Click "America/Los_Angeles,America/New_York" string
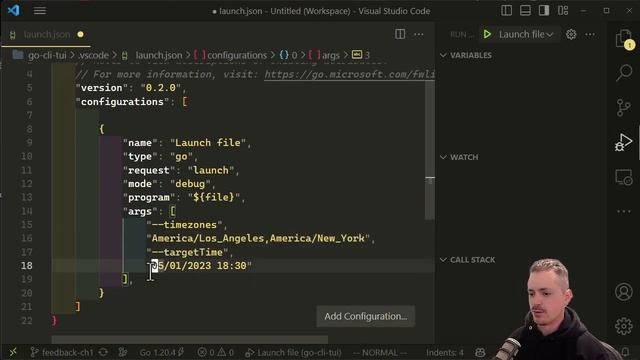 258,238
